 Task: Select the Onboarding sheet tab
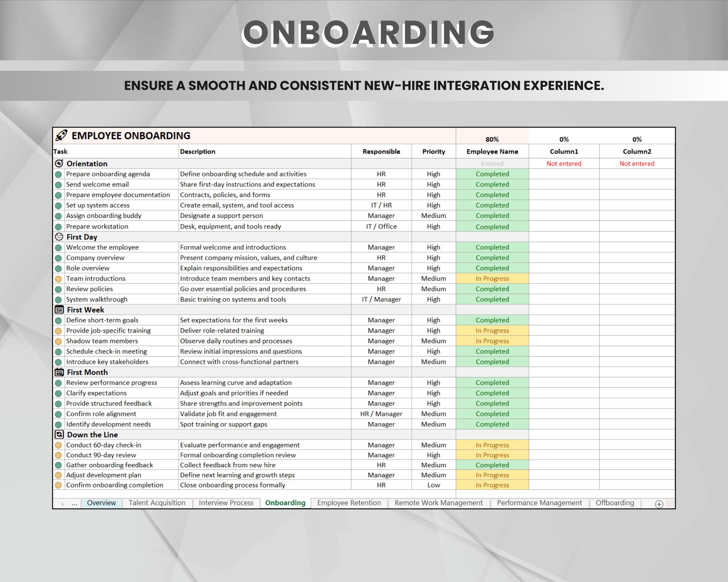pyautogui.click(x=285, y=503)
